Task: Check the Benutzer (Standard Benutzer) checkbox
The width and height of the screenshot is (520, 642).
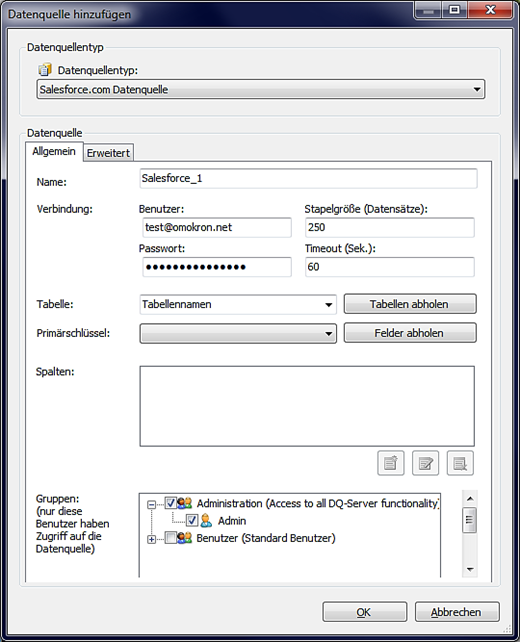Action: click(x=171, y=538)
